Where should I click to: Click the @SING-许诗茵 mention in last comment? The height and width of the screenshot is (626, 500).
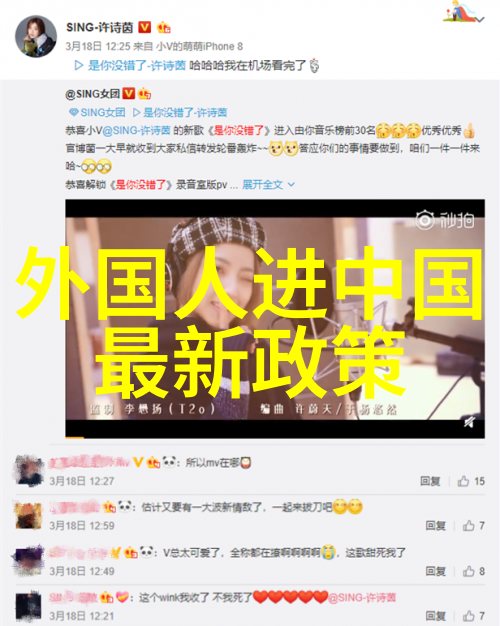tap(362, 598)
